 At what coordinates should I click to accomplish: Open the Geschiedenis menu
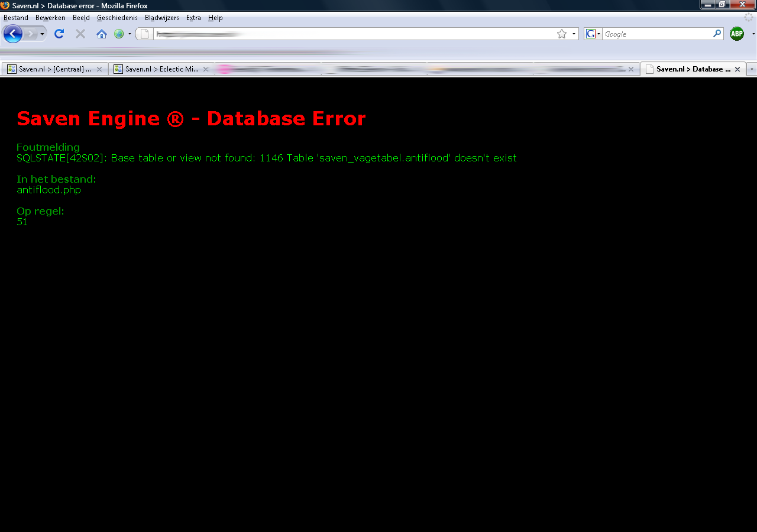[x=117, y=18]
